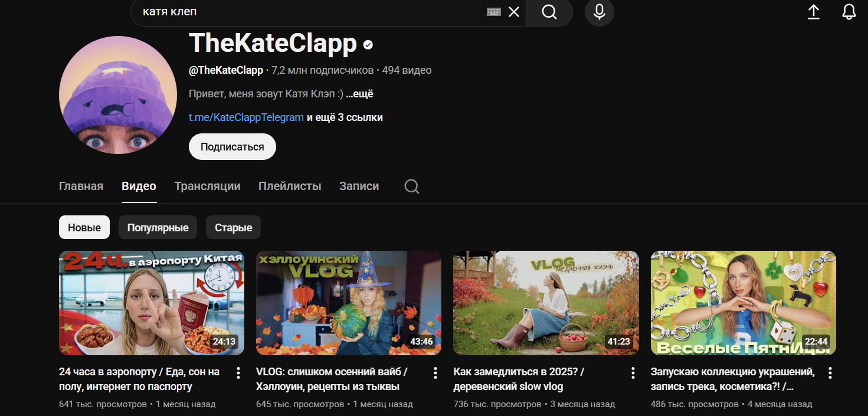Switch to the Главная tab

81,186
